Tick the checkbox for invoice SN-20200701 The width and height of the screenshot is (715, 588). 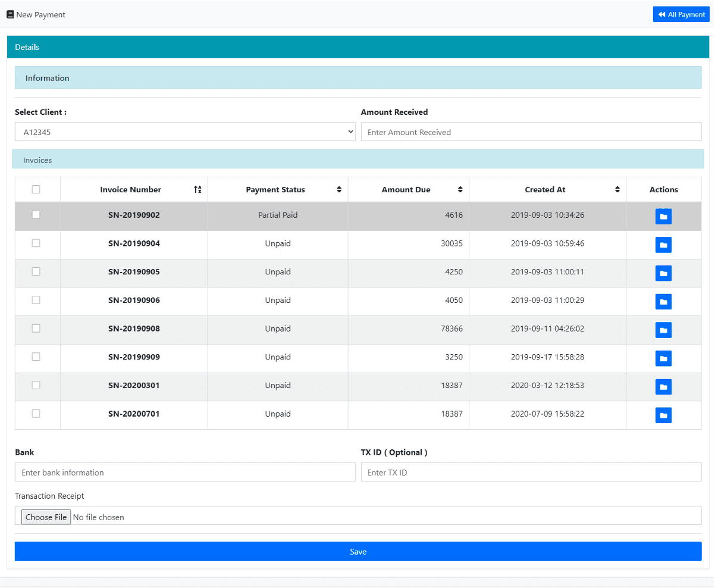pos(36,414)
